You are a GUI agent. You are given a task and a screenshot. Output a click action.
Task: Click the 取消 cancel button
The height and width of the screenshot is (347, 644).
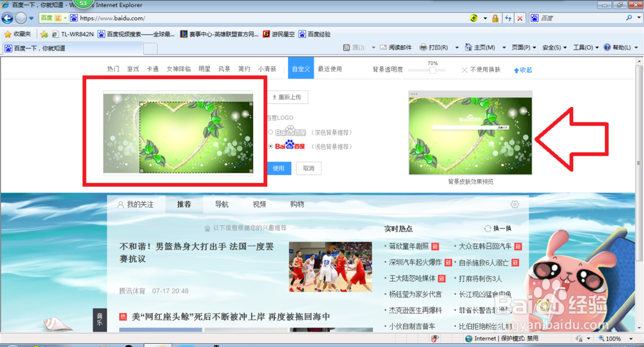[x=308, y=169]
